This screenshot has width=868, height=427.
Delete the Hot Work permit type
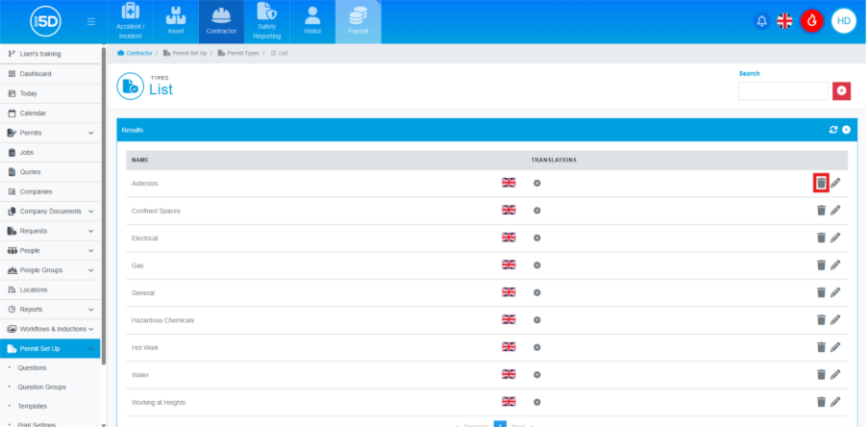821,347
